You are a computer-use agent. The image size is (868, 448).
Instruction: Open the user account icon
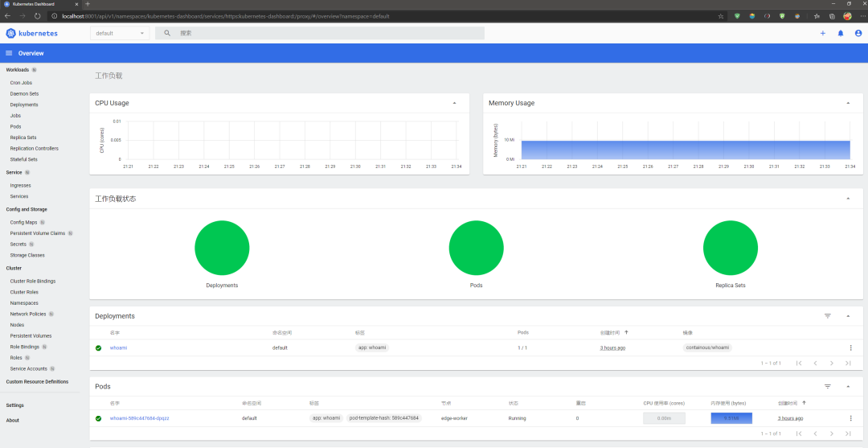click(x=858, y=33)
